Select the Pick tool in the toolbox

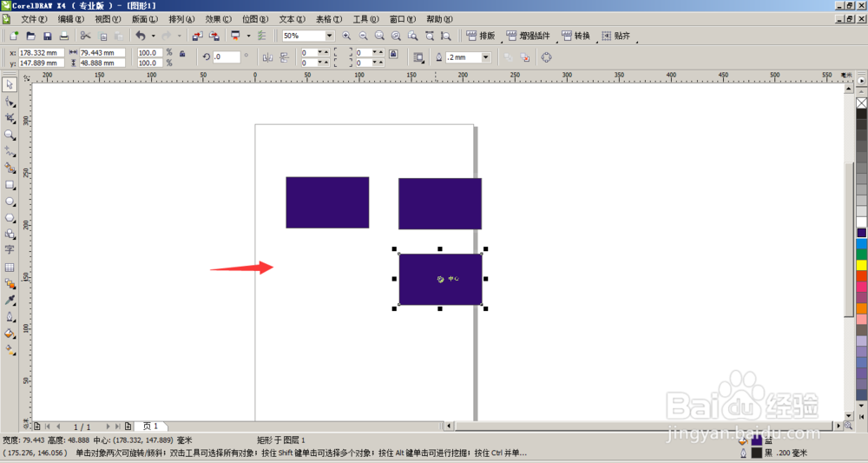(x=10, y=84)
